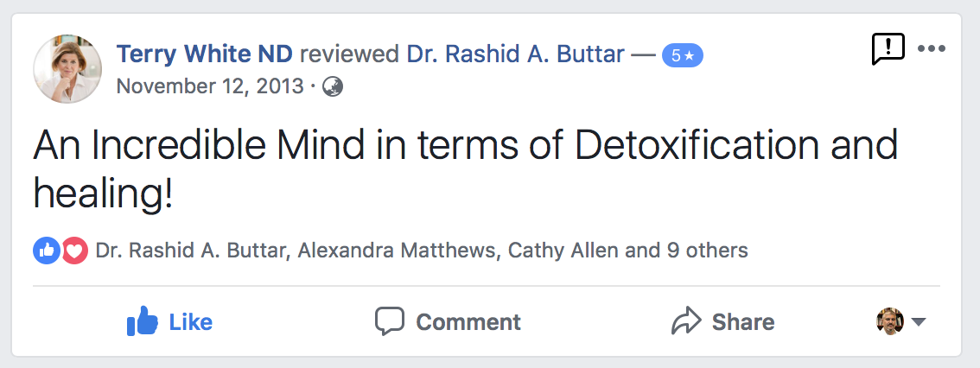
Task: Open the November 12, 2013 timestamp
Action: pos(210,86)
